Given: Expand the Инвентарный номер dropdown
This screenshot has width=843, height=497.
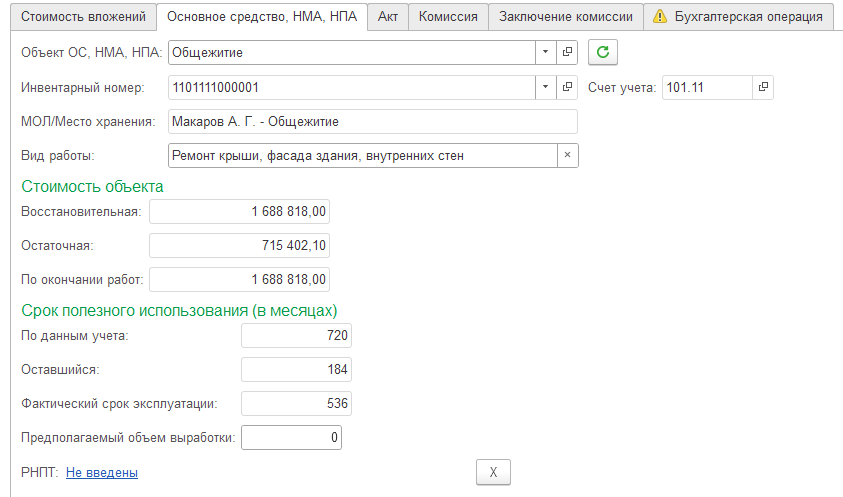Looking at the screenshot, I should point(545,87).
